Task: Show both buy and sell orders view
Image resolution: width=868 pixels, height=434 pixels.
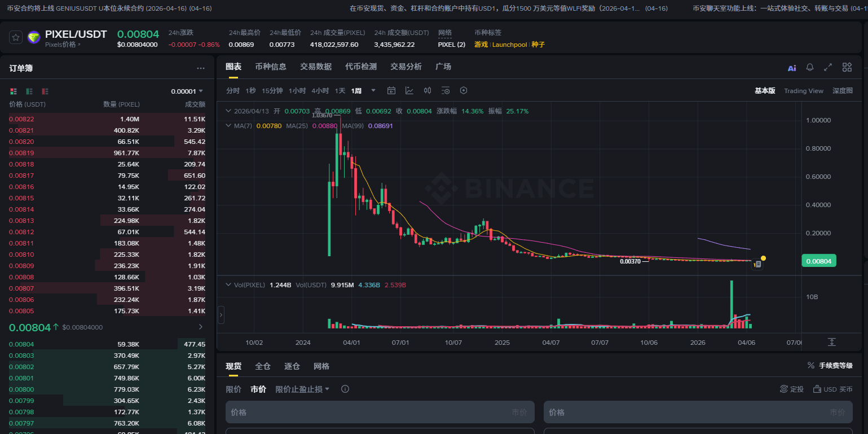Action: pos(14,91)
